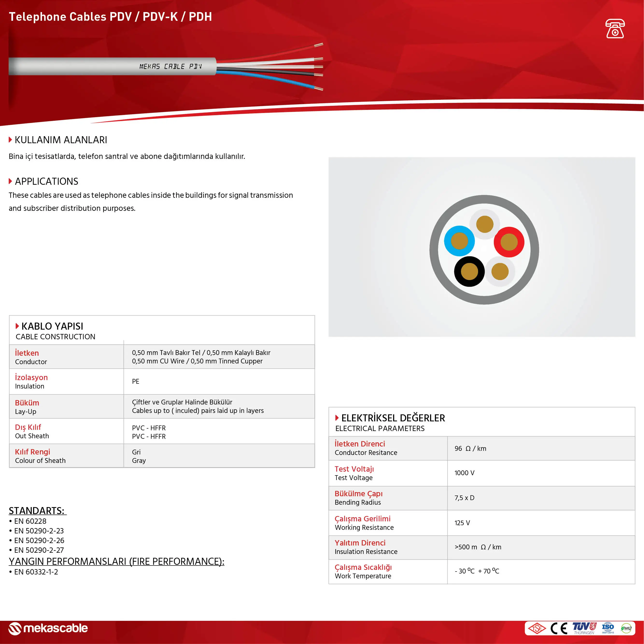Click the YANGIN PERFORMANSLARI (FIRE PERFORMANCE) heading
This screenshot has width=644, height=644.
(x=116, y=561)
